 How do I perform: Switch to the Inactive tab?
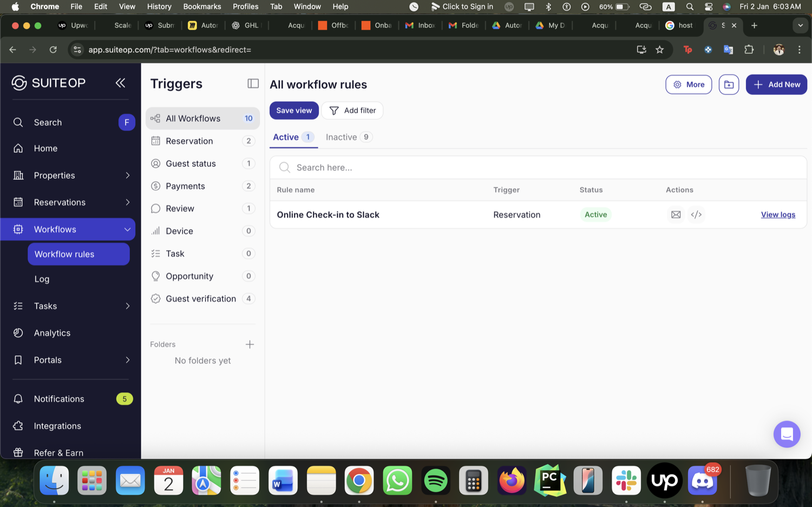pos(349,137)
